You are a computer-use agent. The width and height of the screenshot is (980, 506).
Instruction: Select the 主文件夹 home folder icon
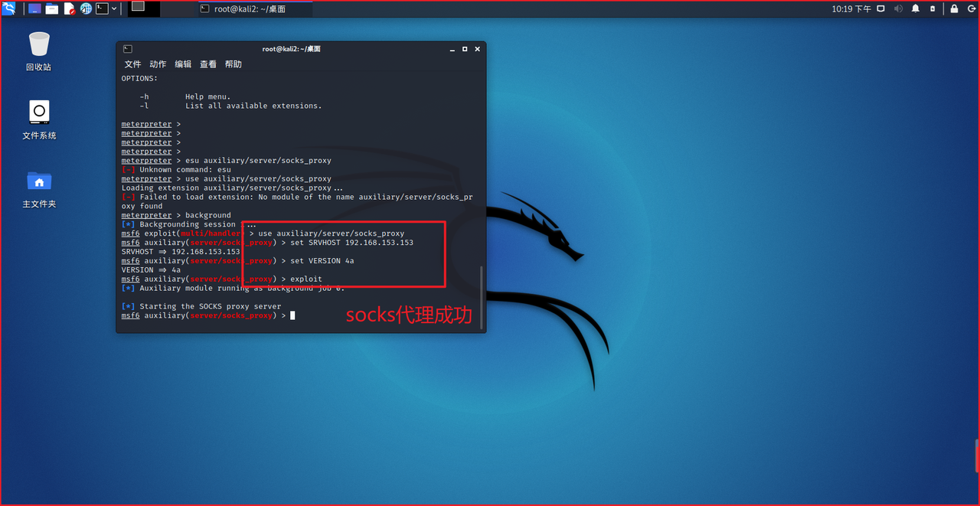[x=39, y=189]
